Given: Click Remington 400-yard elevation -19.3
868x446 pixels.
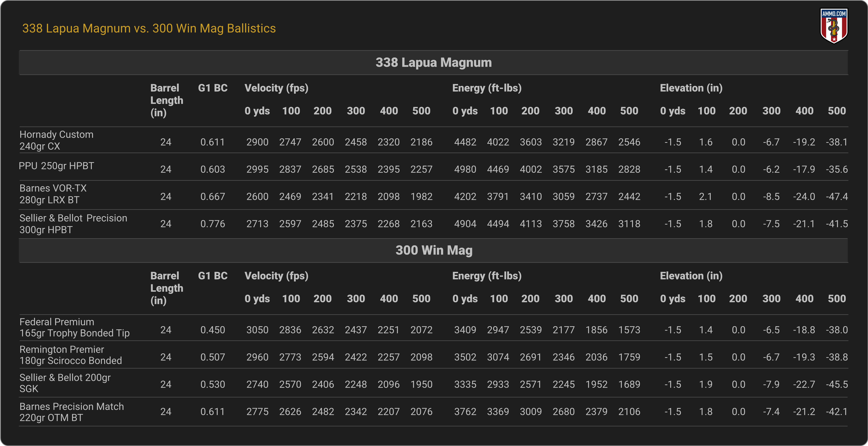Looking at the screenshot, I should [804, 357].
